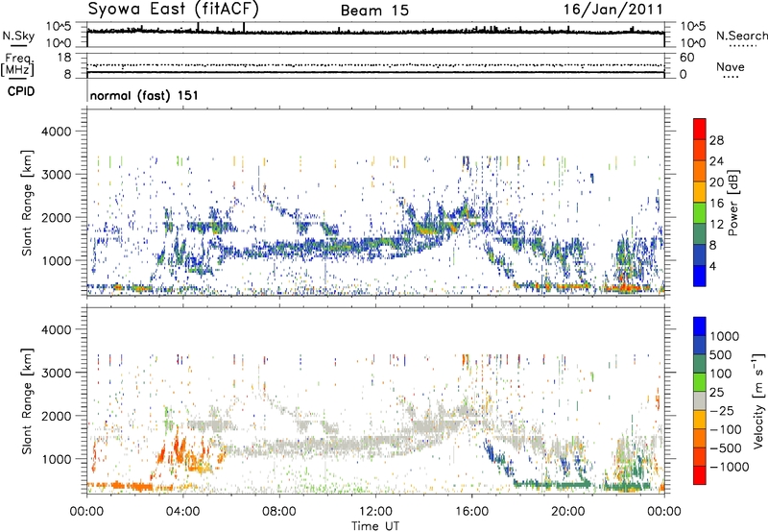Click the "Nave" legend label
This screenshot has width=768, height=532.
pyautogui.click(x=730, y=67)
